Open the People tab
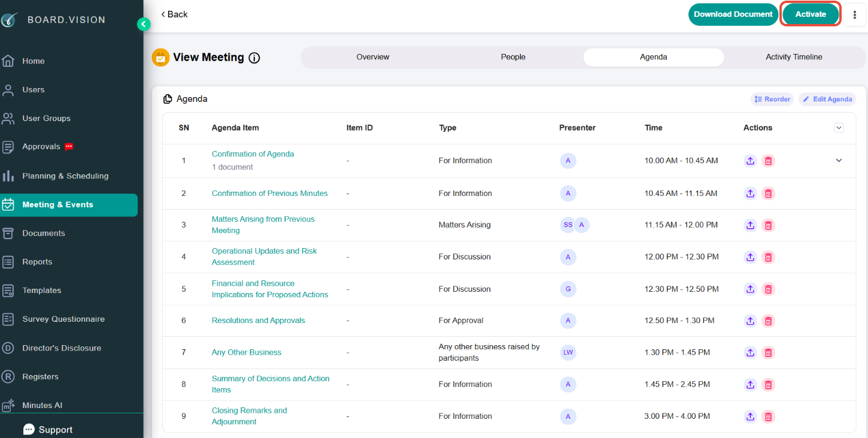Image resolution: width=868 pixels, height=438 pixels. click(x=513, y=58)
